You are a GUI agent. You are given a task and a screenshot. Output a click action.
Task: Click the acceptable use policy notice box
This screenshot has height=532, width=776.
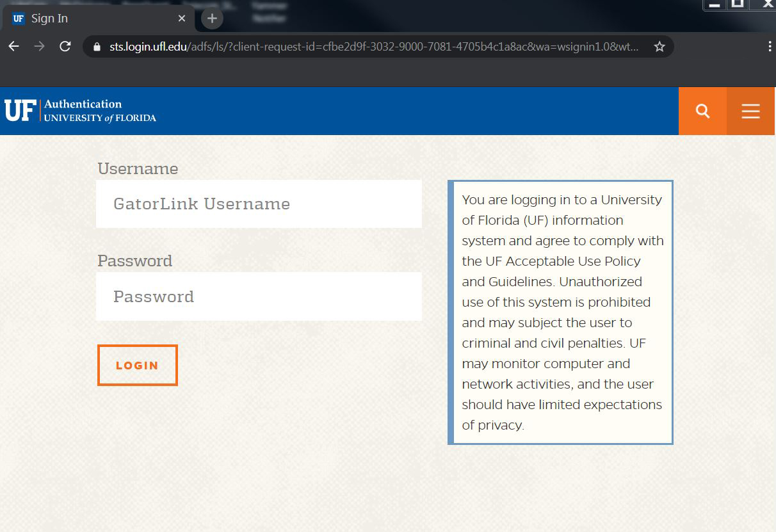(x=562, y=312)
